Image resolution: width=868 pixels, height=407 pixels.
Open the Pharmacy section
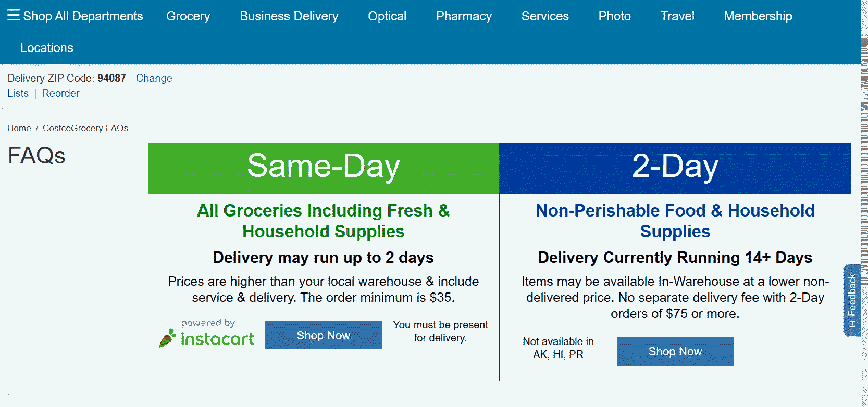coord(464,16)
